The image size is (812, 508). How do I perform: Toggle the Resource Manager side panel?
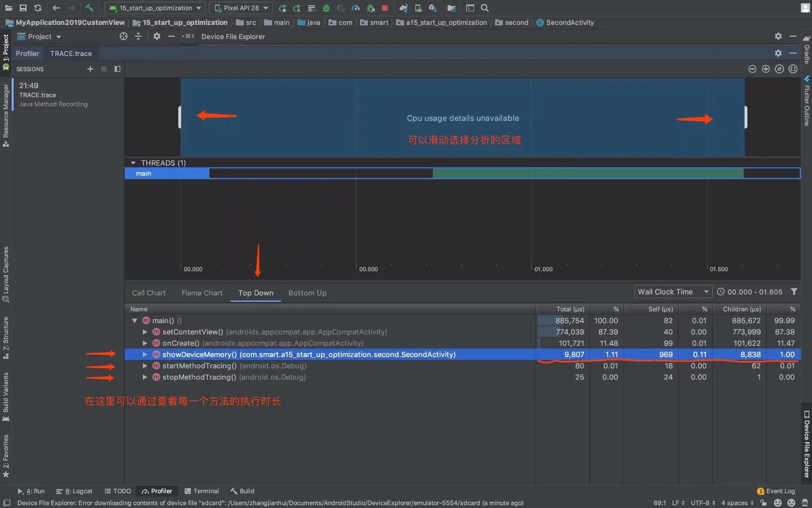click(x=6, y=115)
